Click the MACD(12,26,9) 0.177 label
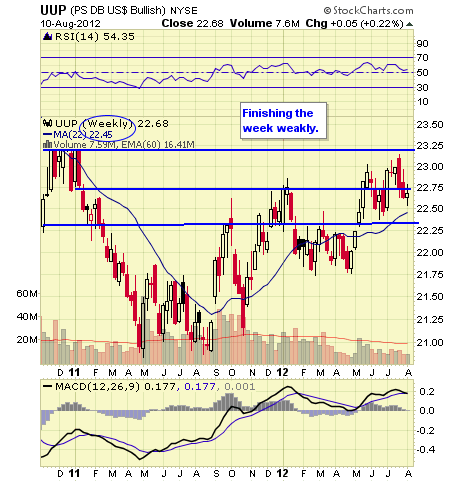This screenshot has height=482, width=460. tap(115, 387)
